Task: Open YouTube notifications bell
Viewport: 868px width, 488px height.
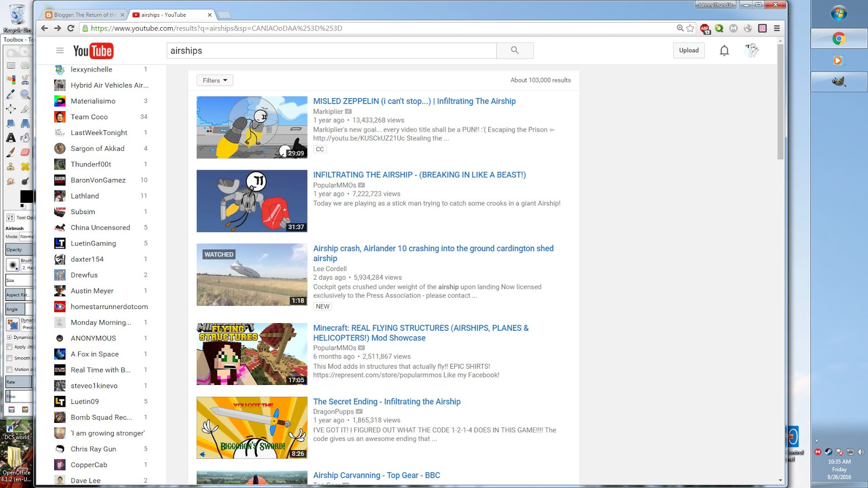Action: 724,50
